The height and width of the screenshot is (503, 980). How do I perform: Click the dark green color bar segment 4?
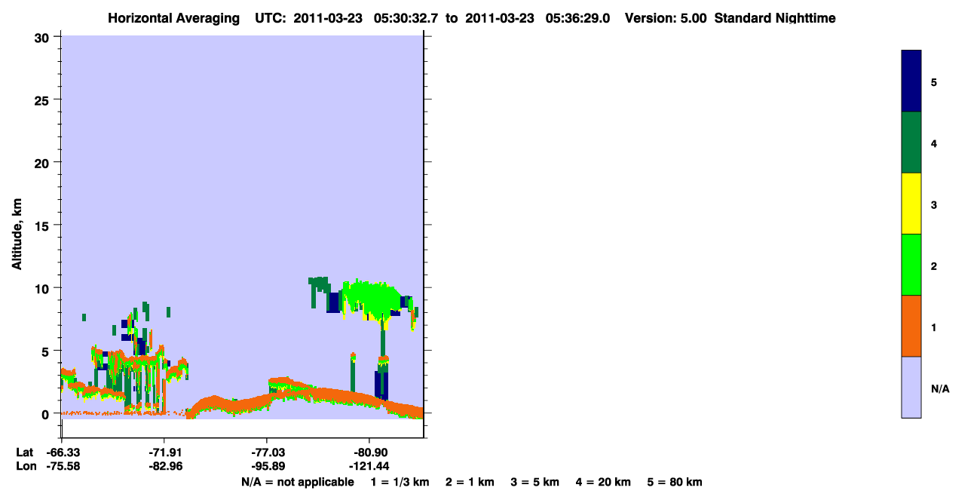tap(911, 143)
